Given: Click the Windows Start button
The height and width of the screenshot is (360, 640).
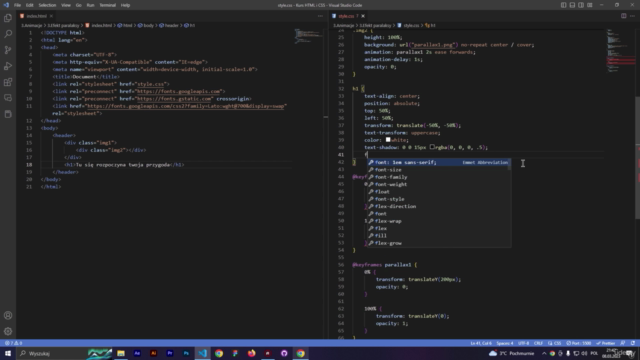Looking at the screenshot, I should 8,353.
